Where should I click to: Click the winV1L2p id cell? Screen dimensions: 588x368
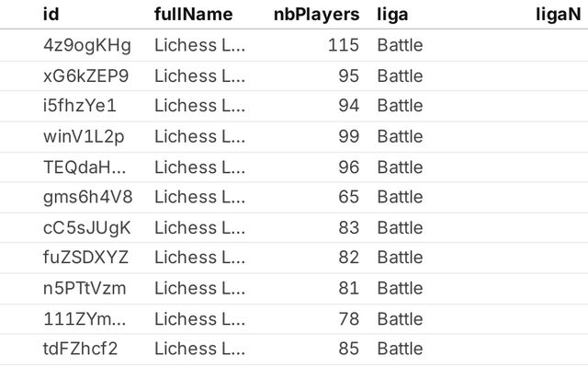tap(83, 136)
